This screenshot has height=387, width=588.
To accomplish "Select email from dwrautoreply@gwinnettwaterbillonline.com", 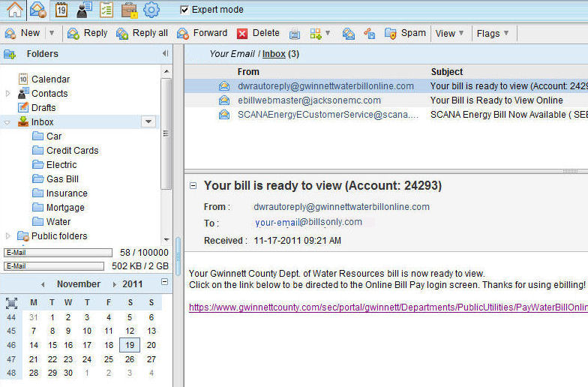I will (x=386, y=85).
